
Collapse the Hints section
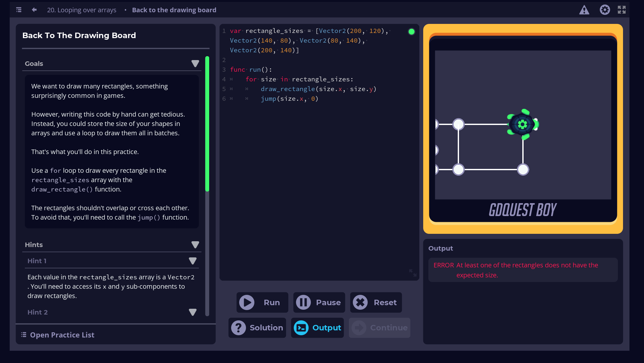point(195,245)
